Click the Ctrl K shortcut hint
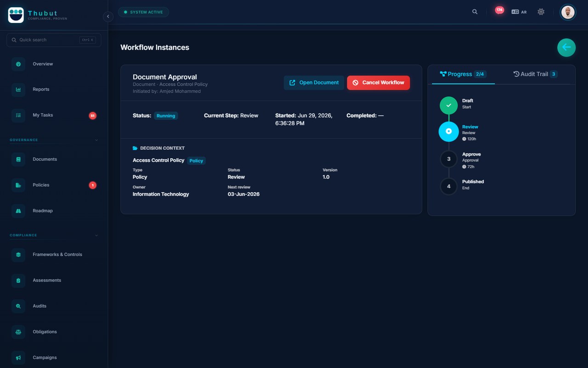The height and width of the screenshot is (368, 588). (x=87, y=40)
